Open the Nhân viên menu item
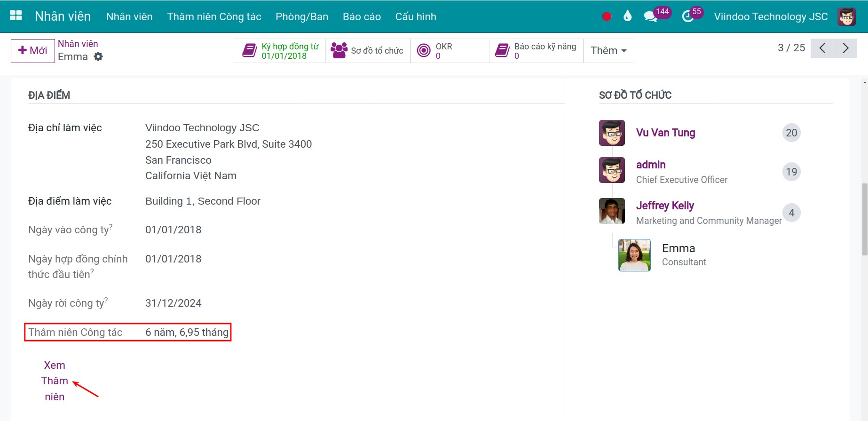868x421 pixels. (129, 16)
